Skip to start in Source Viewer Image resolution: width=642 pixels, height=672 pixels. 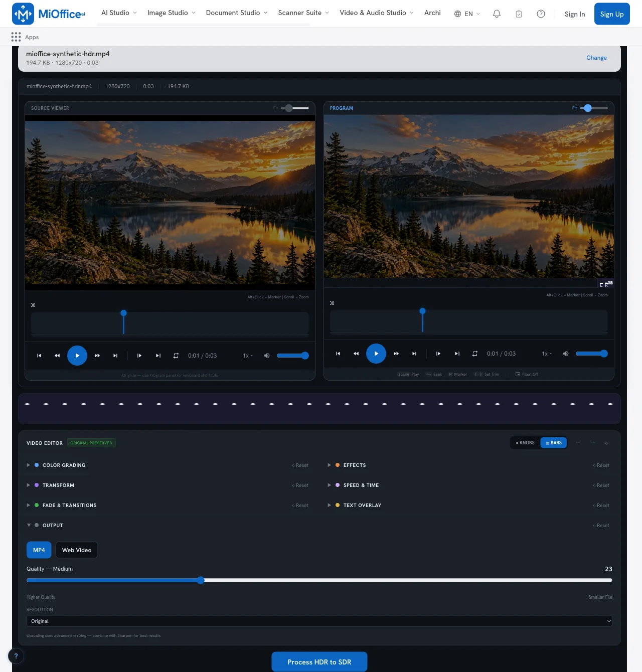click(x=39, y=356)
